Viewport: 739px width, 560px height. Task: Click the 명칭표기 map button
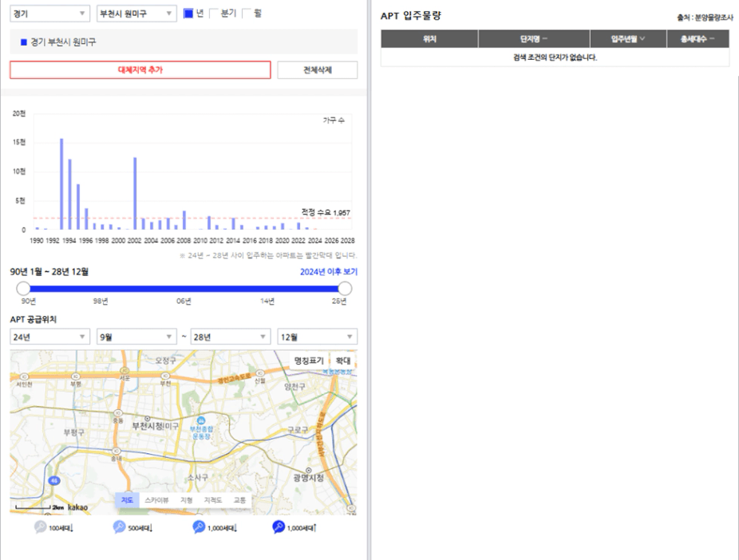[309, 361]
